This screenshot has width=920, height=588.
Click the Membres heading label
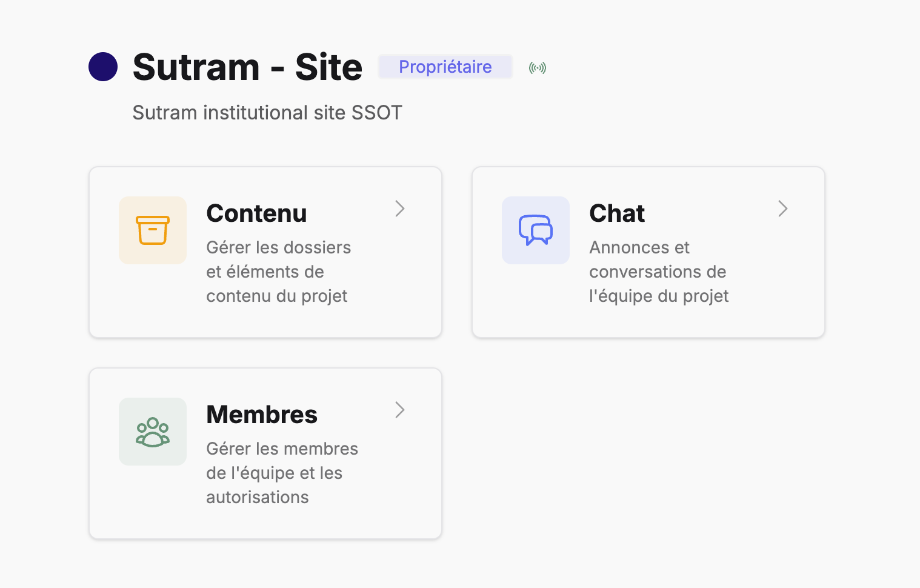(262, 414)
